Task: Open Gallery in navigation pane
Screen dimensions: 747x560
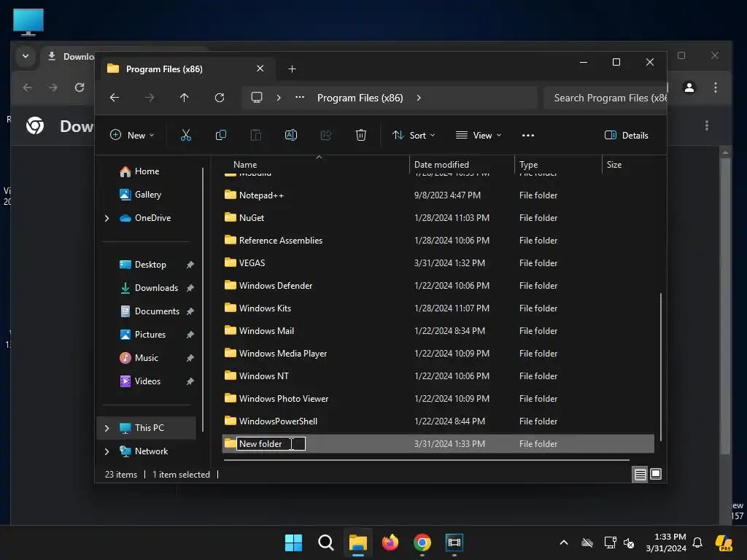Action: pos(141,195)
